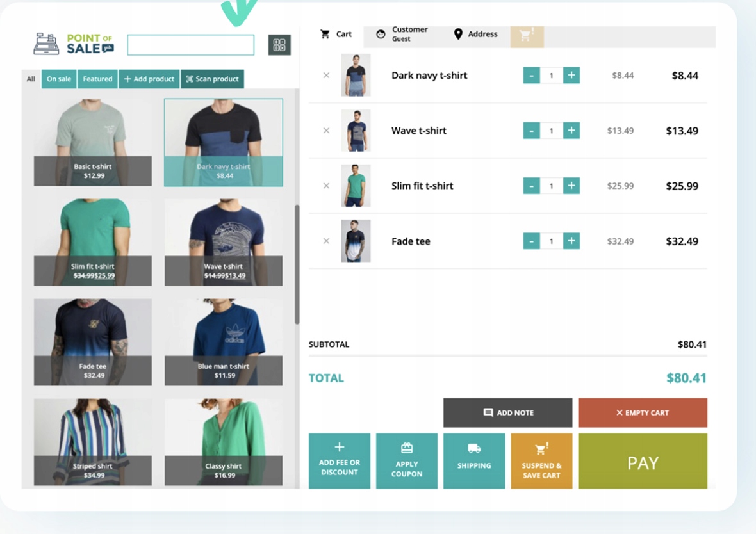Decrease Slim fit t-shirt quantity with minus
This screenshot has width=756, height=534.
(x=531, y=186)
